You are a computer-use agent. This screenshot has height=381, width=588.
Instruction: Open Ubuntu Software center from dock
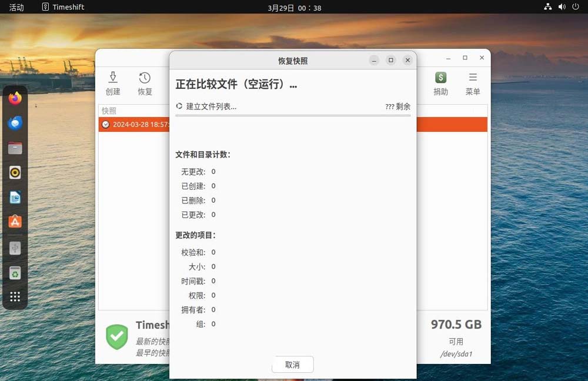pos(15,222)
